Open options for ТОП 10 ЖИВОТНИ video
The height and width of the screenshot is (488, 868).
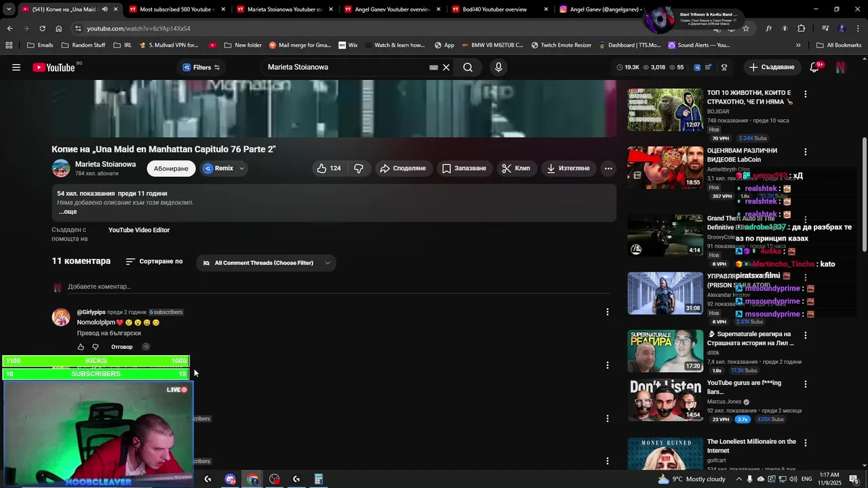point(805,94)
